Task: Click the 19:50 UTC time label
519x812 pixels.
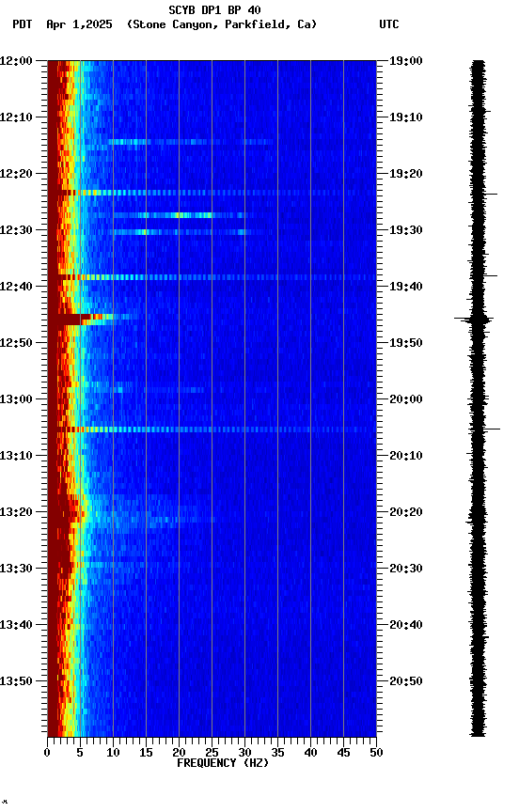Action: click(406, 343)
